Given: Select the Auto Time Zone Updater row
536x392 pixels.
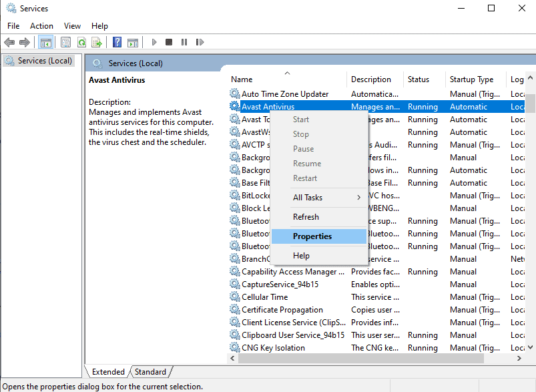Looking at the screenshot, I should coord(376,93).
